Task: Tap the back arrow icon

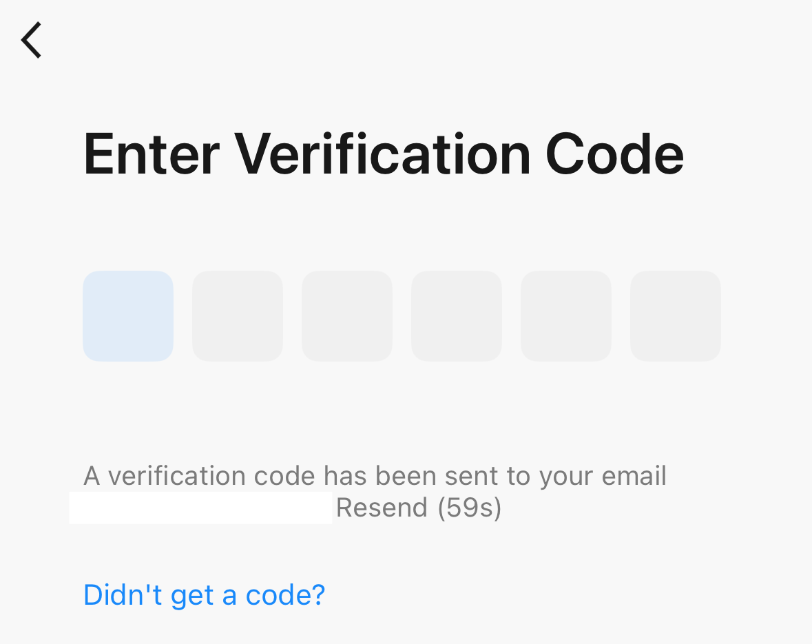Action: pos(32,40)
